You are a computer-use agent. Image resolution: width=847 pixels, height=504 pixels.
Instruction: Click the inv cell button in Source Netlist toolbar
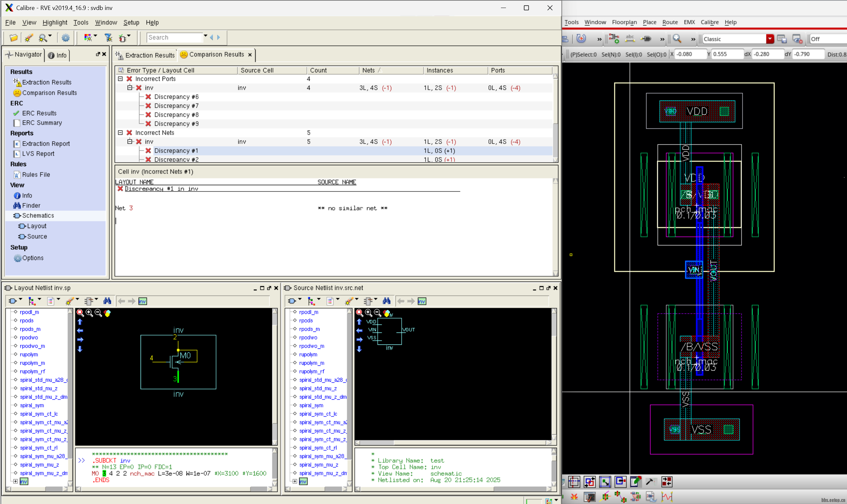point(422,301)
